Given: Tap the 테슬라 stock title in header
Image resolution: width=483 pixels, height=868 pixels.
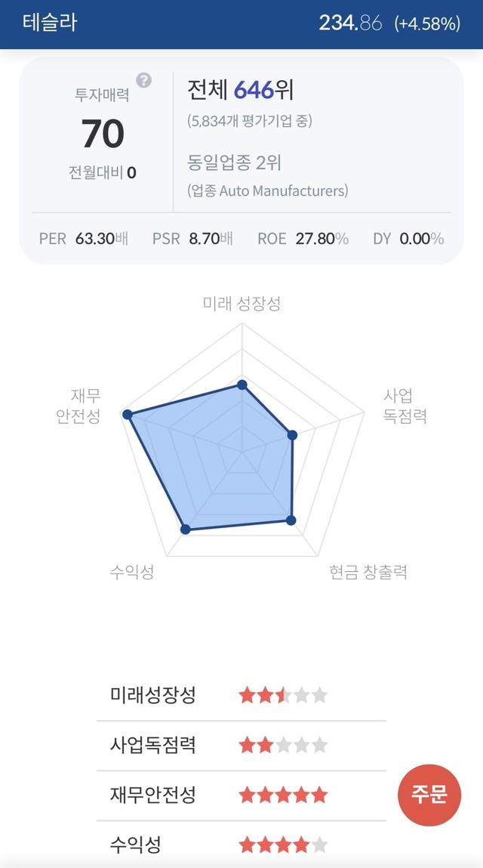Looking at the screenshot, I should click(50, 23).
